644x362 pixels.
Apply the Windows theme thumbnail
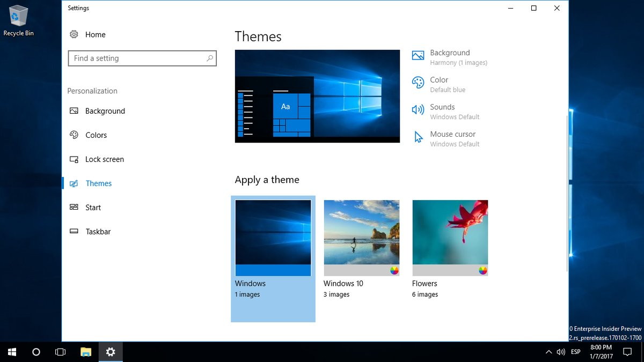coord(273,238)
